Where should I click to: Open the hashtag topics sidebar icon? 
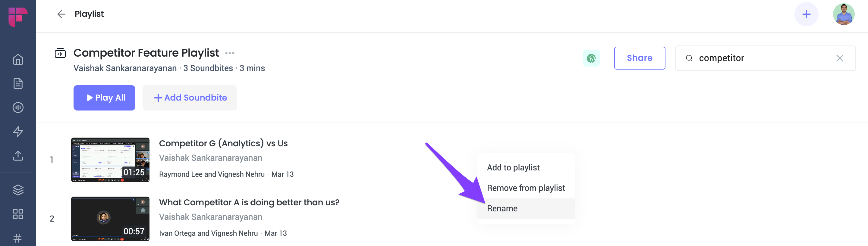pos(18,238)
